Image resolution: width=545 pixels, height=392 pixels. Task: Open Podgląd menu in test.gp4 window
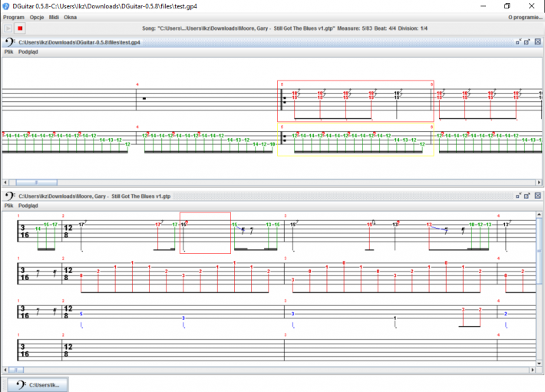(28, 51)
